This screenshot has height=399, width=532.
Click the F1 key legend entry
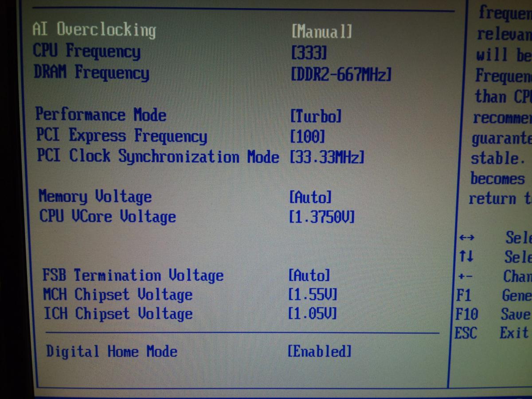click(x=464, y=295)
